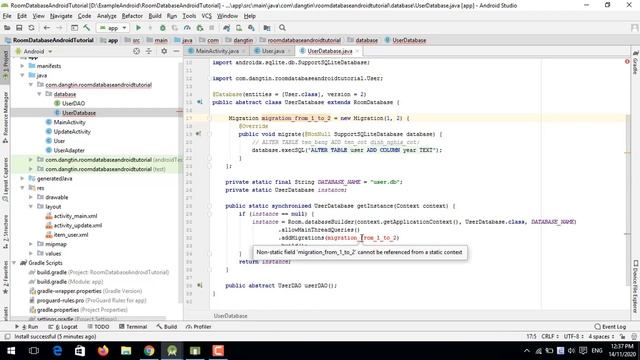
Task: Open the Run tool window
Action: click(x=27, y=327)
